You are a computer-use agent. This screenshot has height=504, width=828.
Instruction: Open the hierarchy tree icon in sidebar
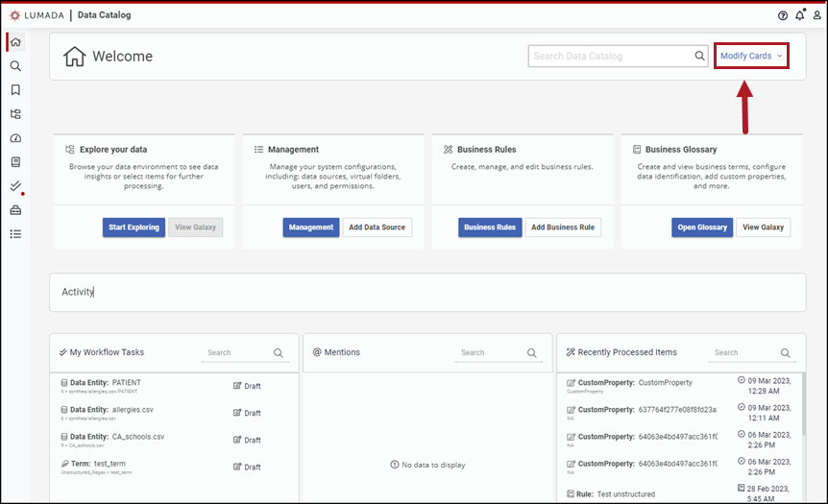pos(15,114)
